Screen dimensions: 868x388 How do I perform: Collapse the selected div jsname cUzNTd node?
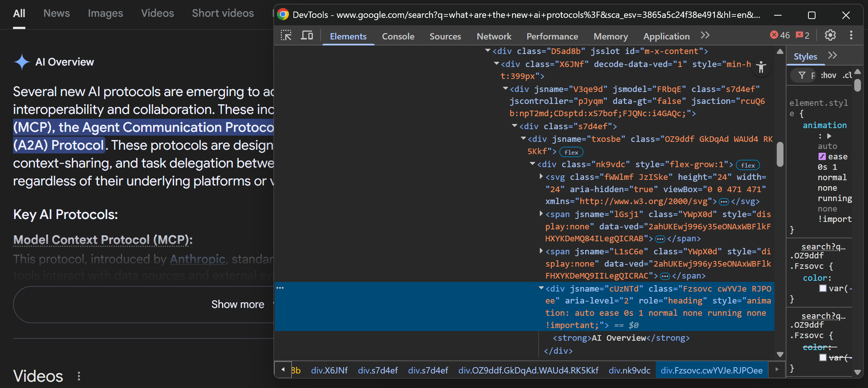541,288
